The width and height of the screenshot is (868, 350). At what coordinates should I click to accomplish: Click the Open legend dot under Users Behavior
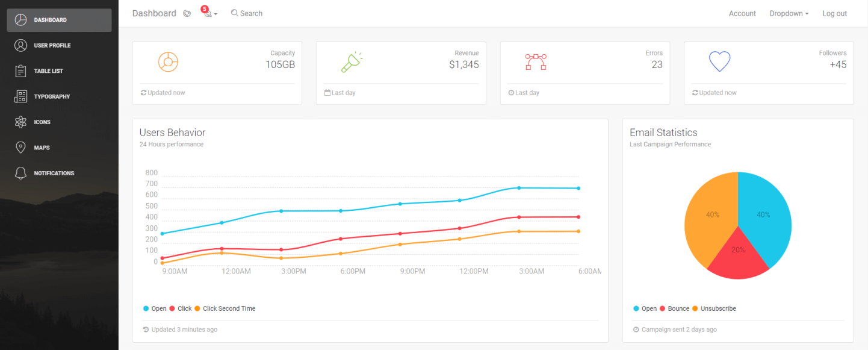tap(146, 308)
